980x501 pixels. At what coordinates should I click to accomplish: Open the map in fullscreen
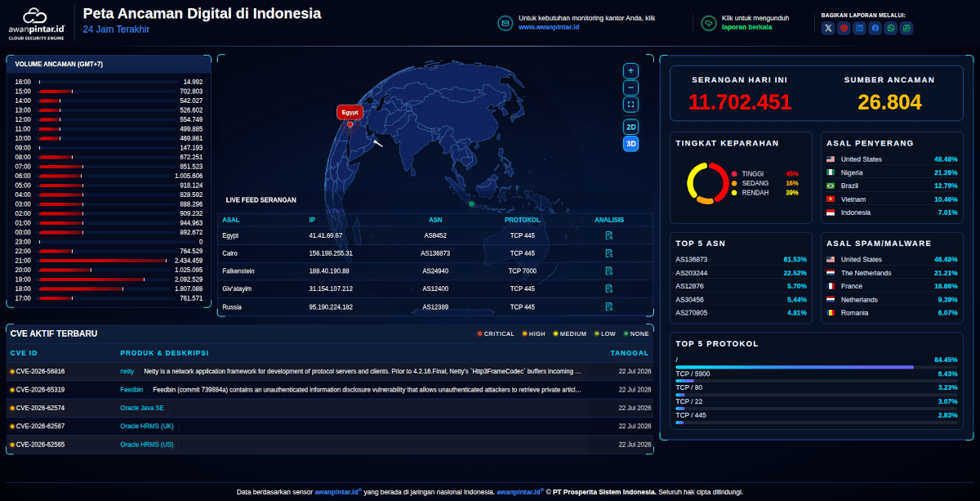pos(630,105)
